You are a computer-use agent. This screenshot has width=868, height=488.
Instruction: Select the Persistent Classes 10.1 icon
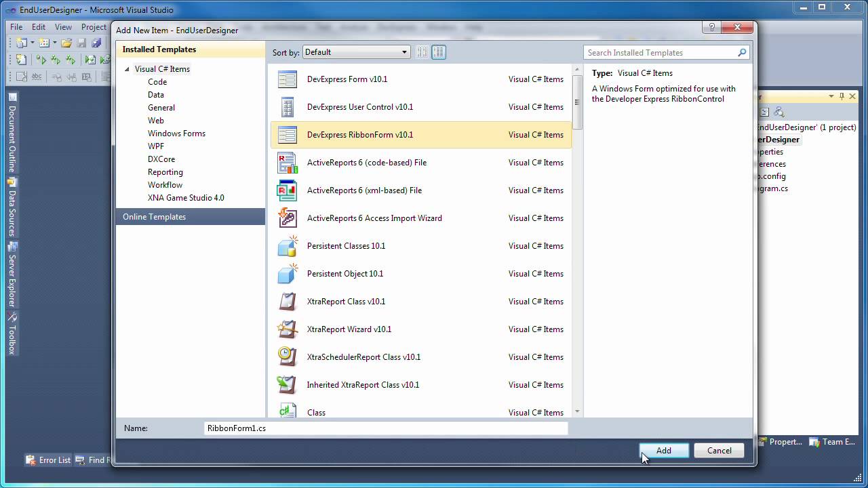288,246
